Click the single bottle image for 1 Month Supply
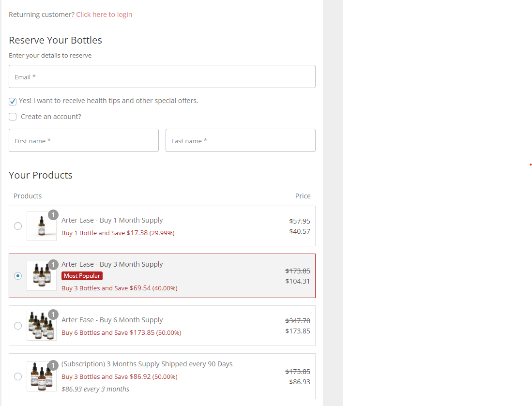This screenshot has height=406, width=532. pos(41,226)
